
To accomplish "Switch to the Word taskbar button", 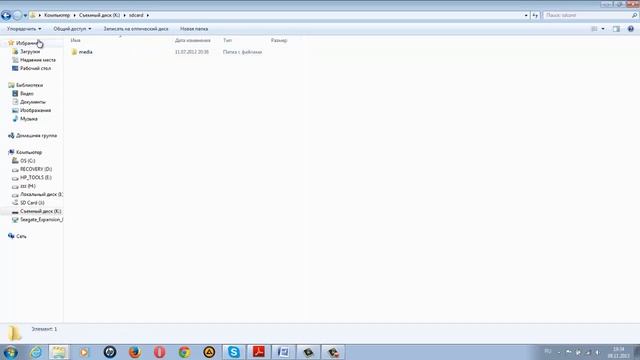I will 284,352.
